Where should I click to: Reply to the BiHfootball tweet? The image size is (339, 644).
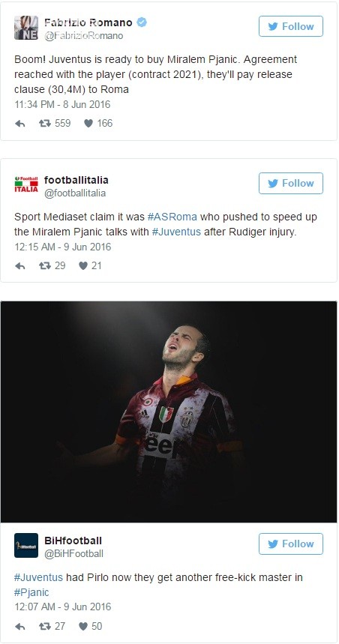click(x=19, y=627)
